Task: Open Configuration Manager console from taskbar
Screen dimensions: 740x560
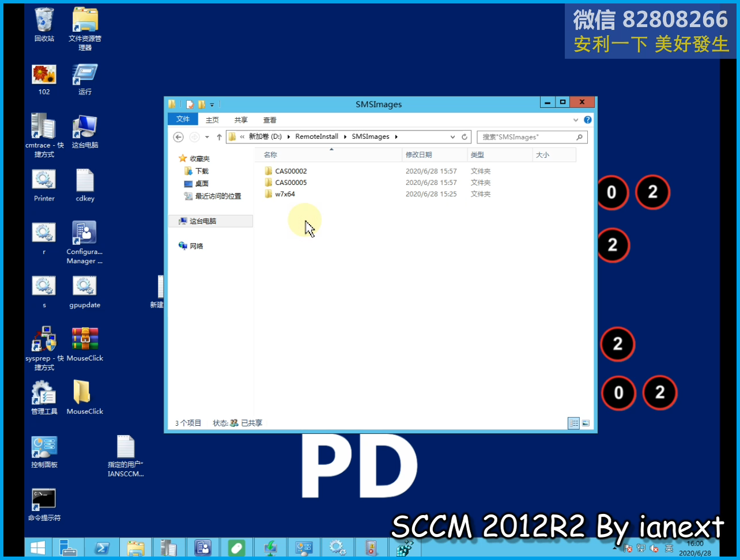Action: (203, 548)
